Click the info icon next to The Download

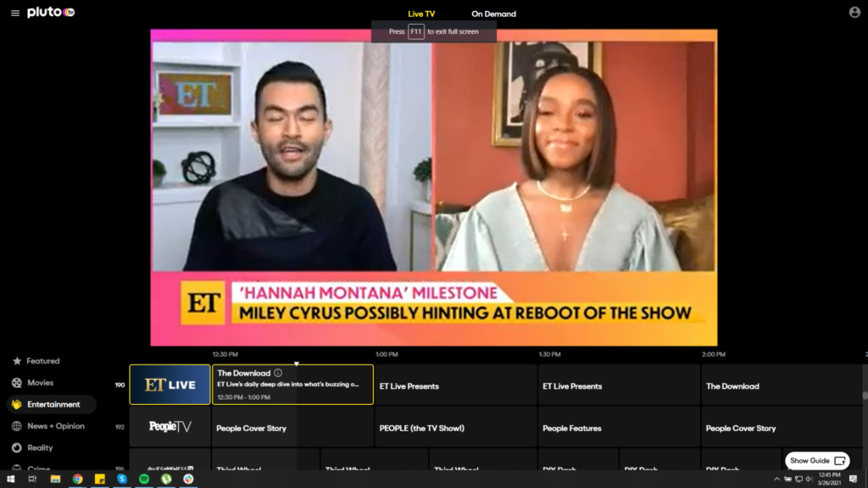coord(278,373)
